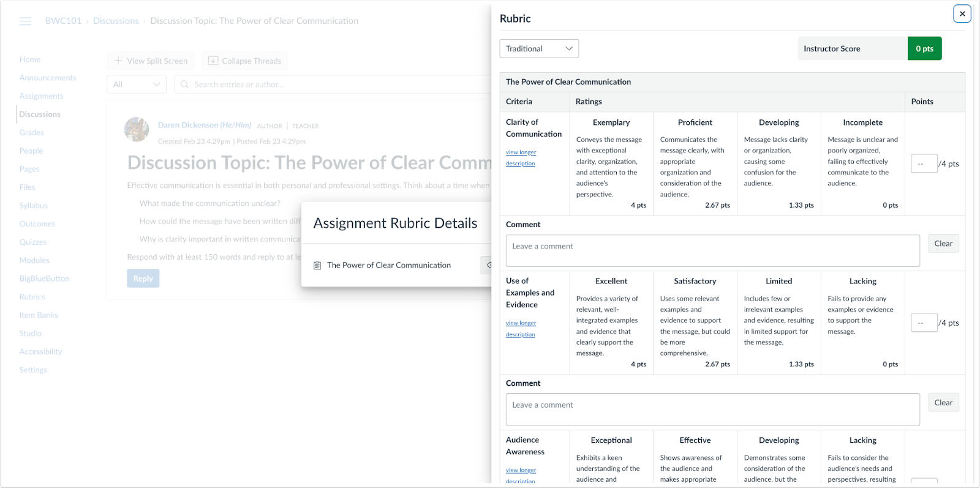Click comment box under Use of Examples

[712, 410]
